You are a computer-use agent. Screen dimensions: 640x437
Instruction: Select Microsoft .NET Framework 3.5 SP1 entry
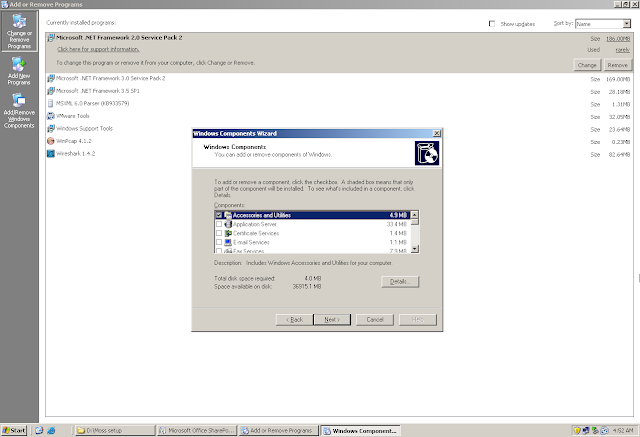pyautogui.click(x=98, y=91)
